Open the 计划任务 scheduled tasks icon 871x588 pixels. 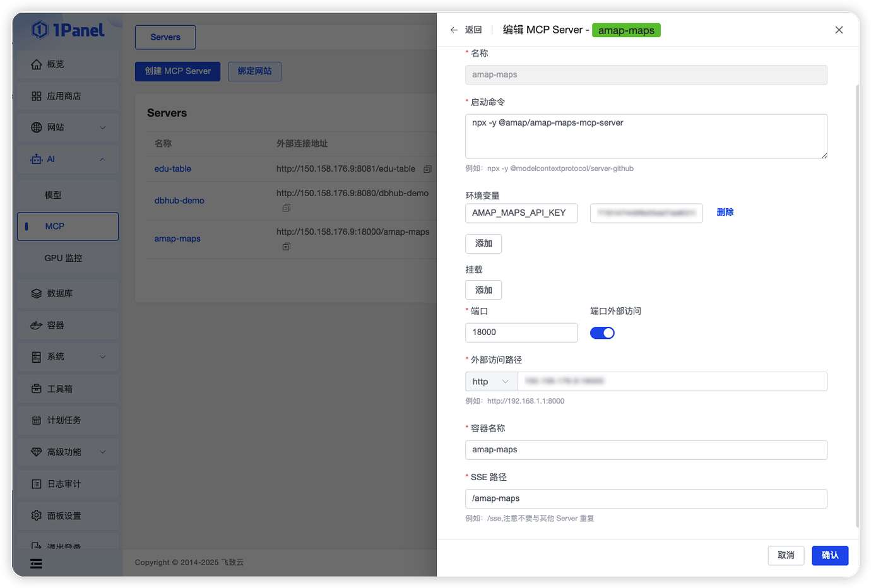[37, 420]
